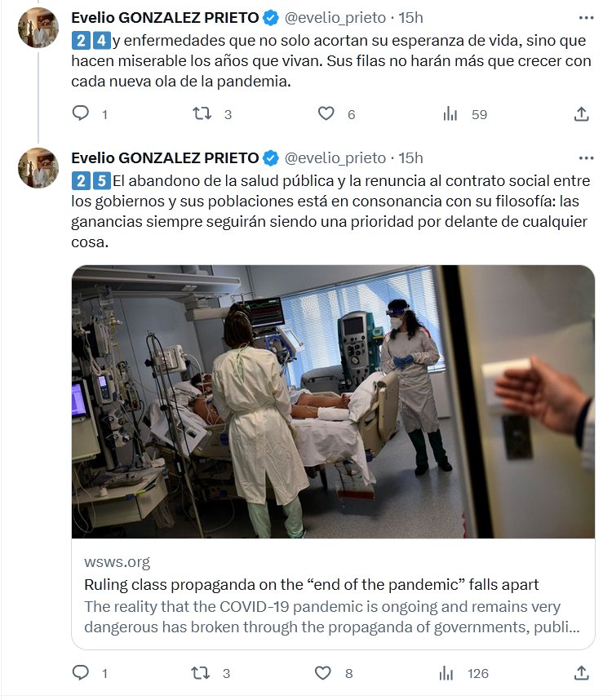The image size is (612, 700).
Task: Click profile avatar of the first tweet
Action: point(38,28)
